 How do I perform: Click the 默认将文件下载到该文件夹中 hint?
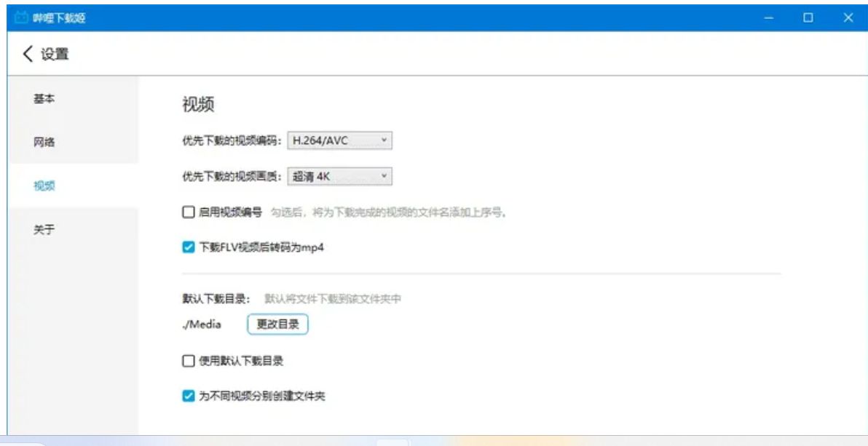point(332,299)
